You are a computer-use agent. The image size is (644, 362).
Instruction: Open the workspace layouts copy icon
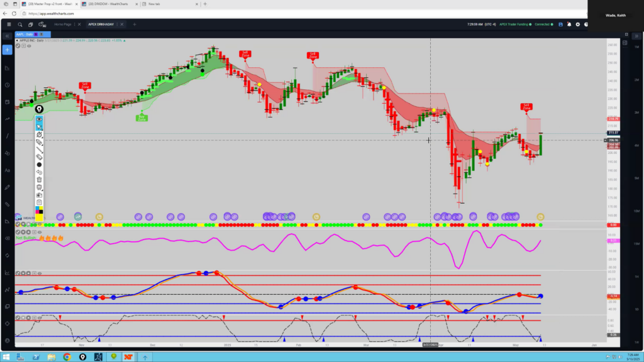point(30,25)
